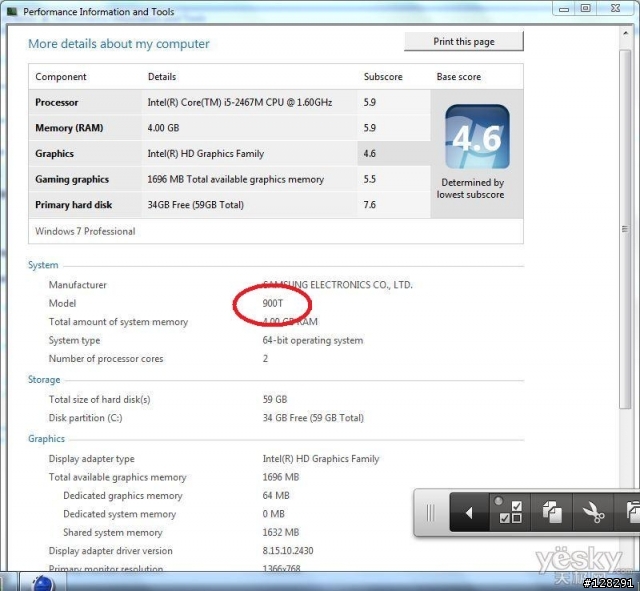Click the System type label

(74, 340)
